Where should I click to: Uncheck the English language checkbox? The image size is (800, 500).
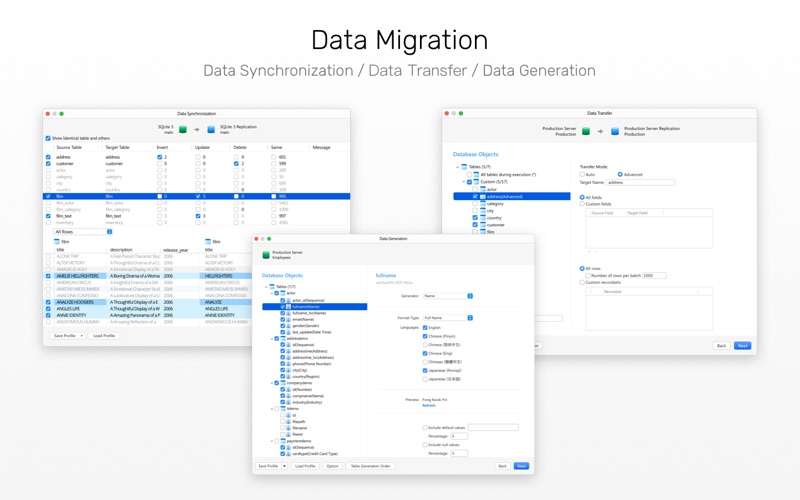(x=425, y=328)
